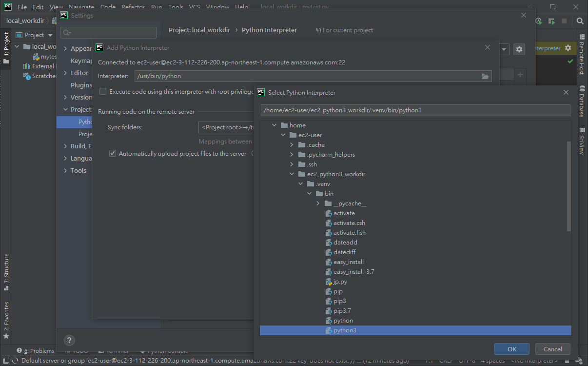This screenshot has width=588, height=366.
Task: Expand the .ssh folder
Action: point(292,164)
